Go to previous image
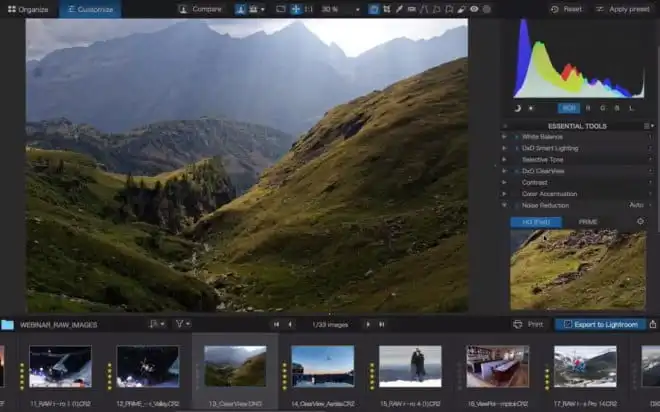 tap(290, 324)
